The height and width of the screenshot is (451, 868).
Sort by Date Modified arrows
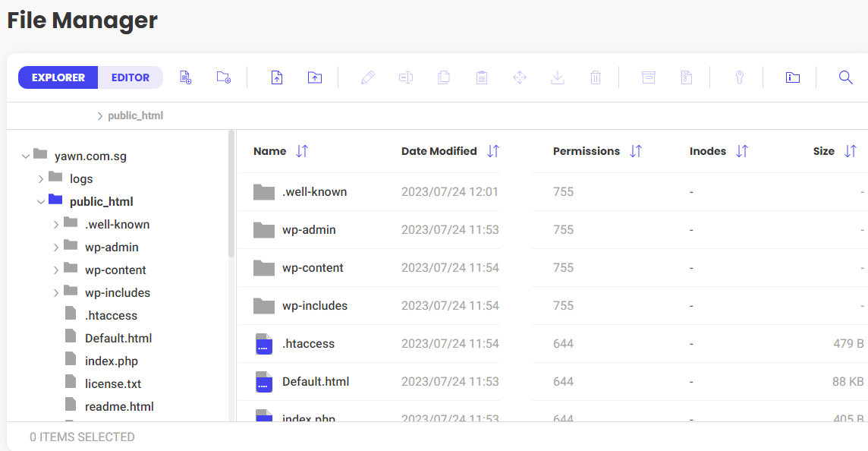point(493,151)
